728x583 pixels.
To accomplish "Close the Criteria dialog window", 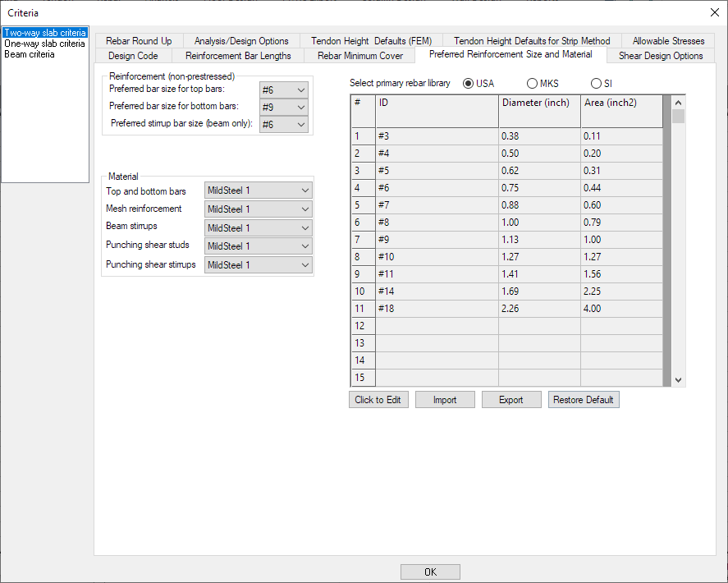I will (712, 12).
